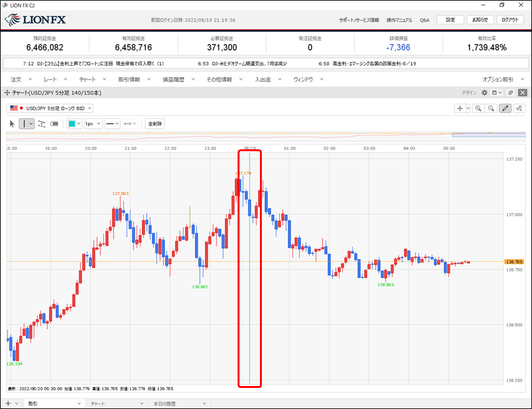Image resolution: width=532 pixels, height=409 pixels.
Task: Open the 入出金 menu
Action: pyautogui.click(x=268, y=79)
